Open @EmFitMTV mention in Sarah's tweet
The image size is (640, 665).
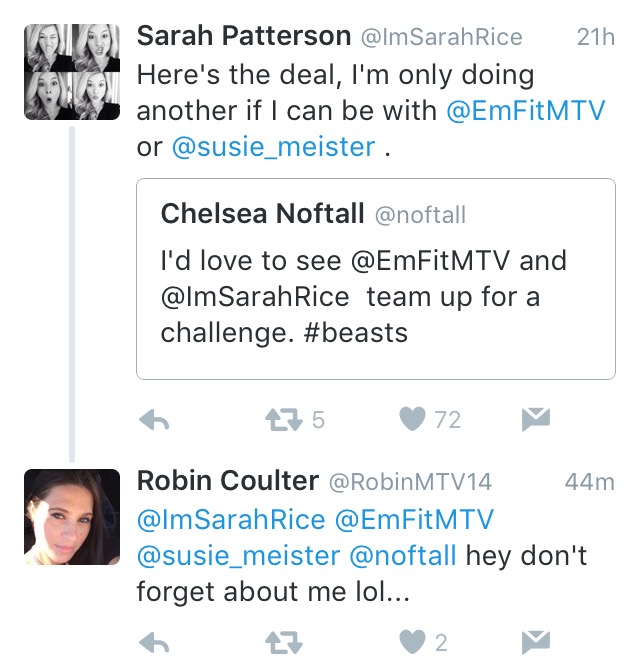(525, 111)
